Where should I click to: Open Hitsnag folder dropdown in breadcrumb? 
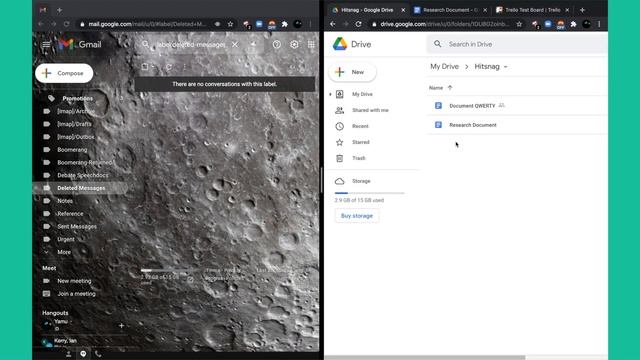(506, 67)
